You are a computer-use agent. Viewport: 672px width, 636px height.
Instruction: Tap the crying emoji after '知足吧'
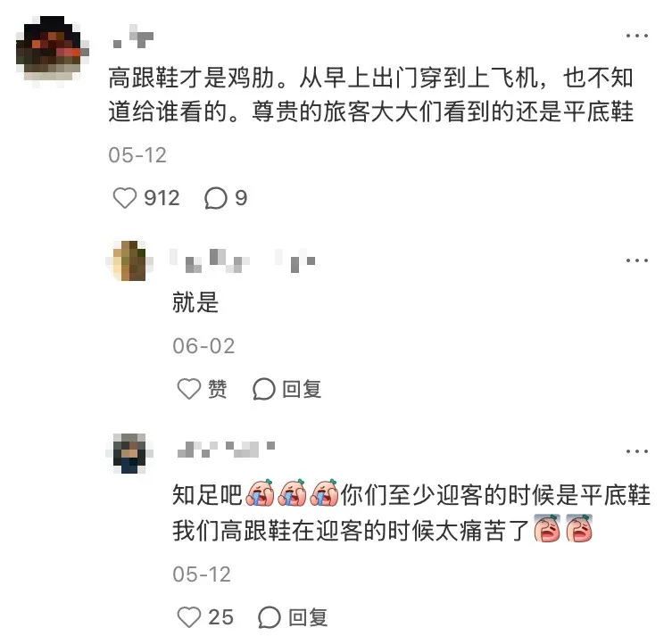pos(260,493)
